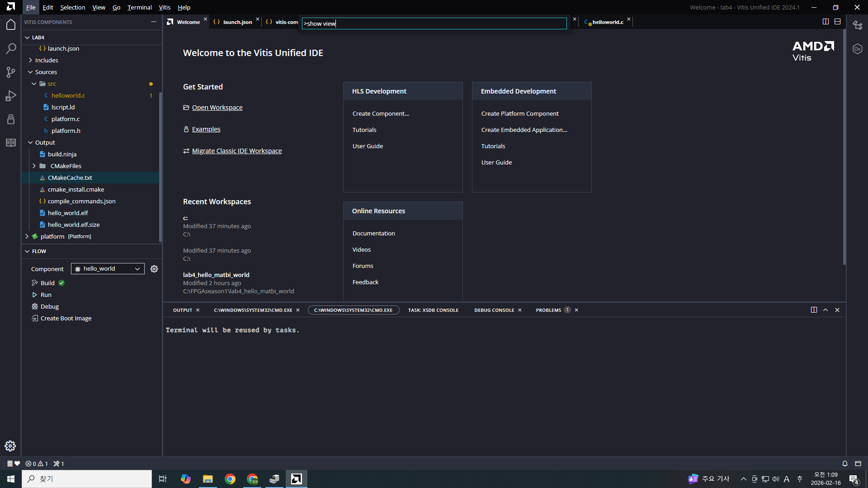Open the Debug view in activity bar
This screenshot has height=488, width=868.
[11, 96]
